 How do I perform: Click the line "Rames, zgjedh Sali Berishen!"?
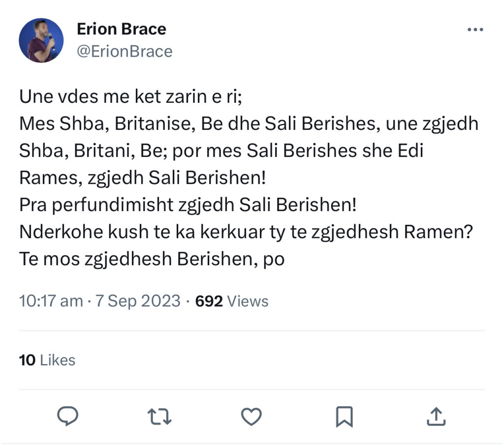coord(142,178)
